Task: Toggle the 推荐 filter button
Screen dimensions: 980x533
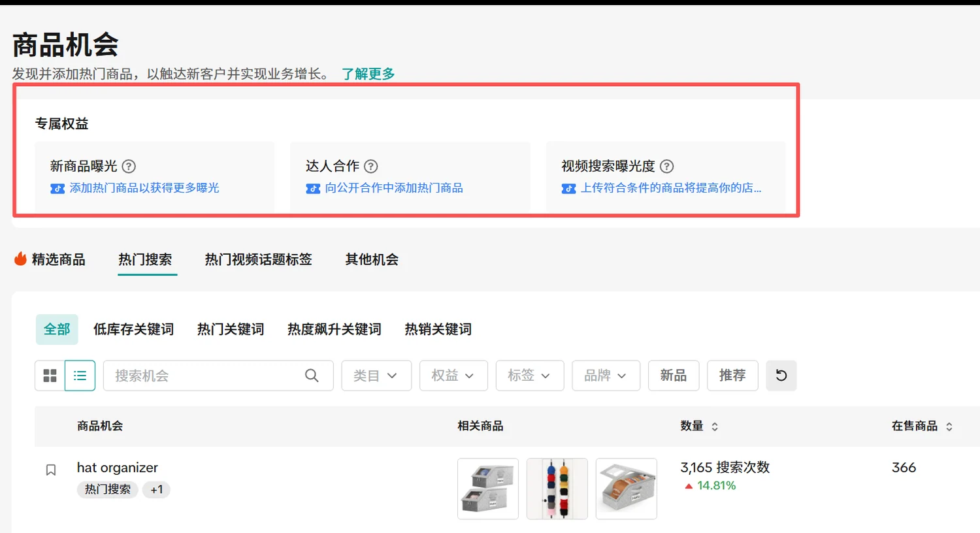Action: 732,376
